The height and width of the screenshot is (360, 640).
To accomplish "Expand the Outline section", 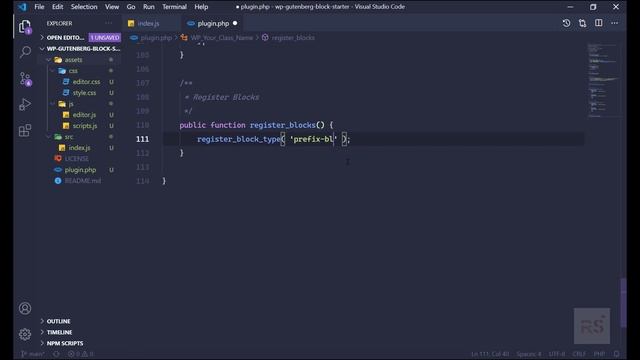I will click(42, 321).
